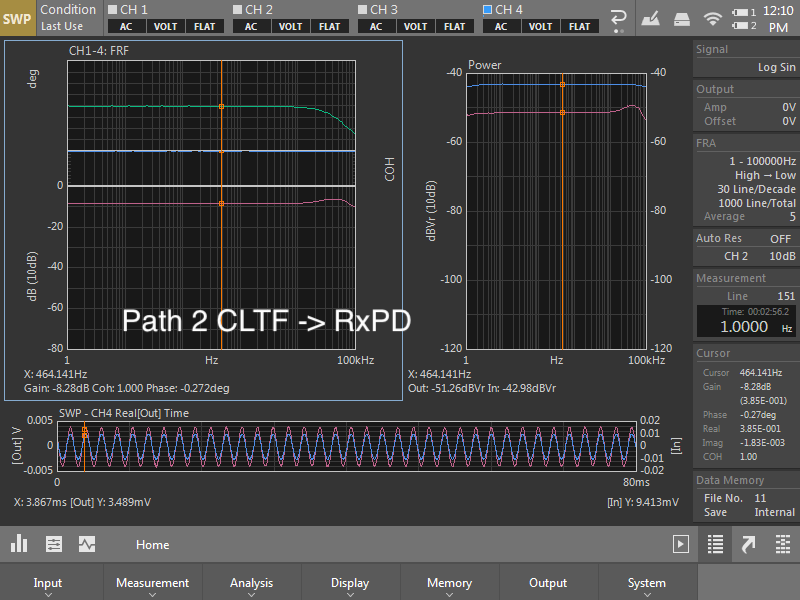
Task: Click the CH 2 VOLT button
Action: point(290,26)
